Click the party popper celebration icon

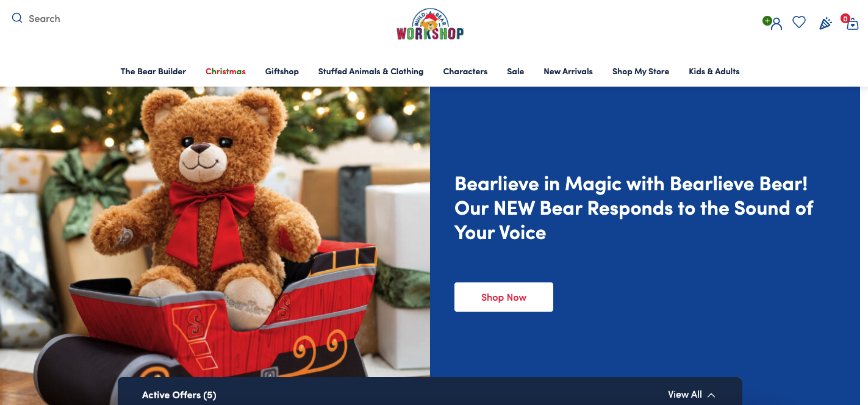coord(825,23)
